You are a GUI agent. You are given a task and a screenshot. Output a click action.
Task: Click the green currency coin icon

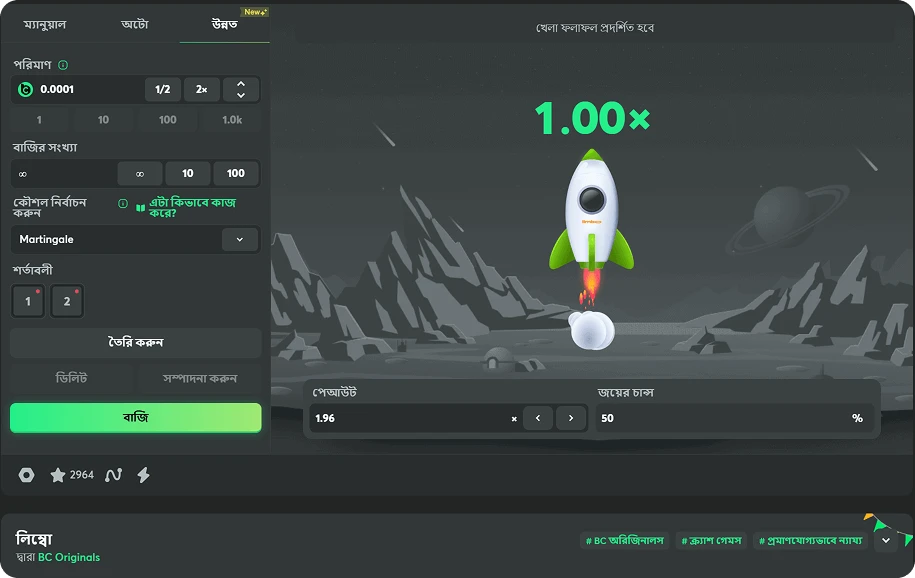coord(26,90)
